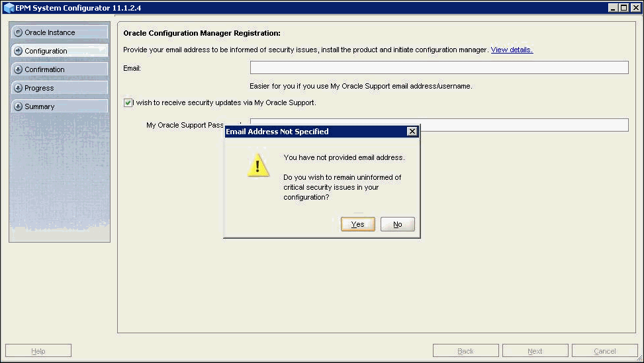Select the Oracle Instance step label
This screenshot has width=644, height=363.
[50, 32]
